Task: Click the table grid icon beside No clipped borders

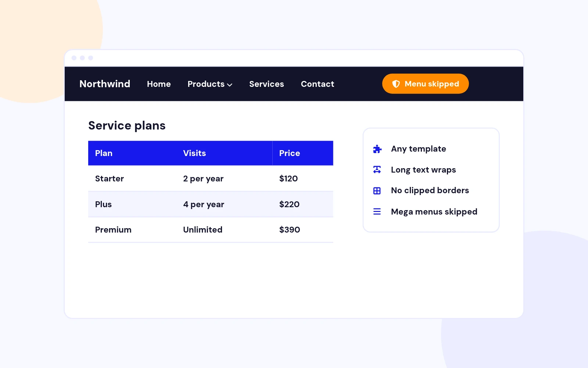Action: 377,191
